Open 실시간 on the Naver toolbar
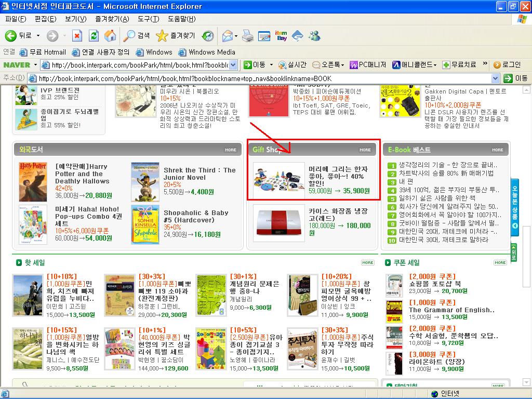Viewport: 532px width, 399px height. [292, 64]
